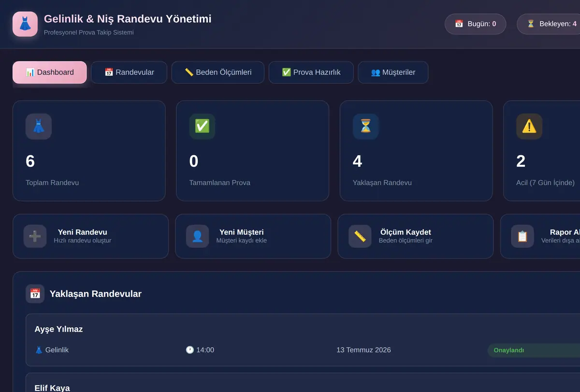Viewport: 580px width, 392px height.
Task: Click the Bugün: 0 status pill
Action: pyautogui.click(x=475, y=24)
